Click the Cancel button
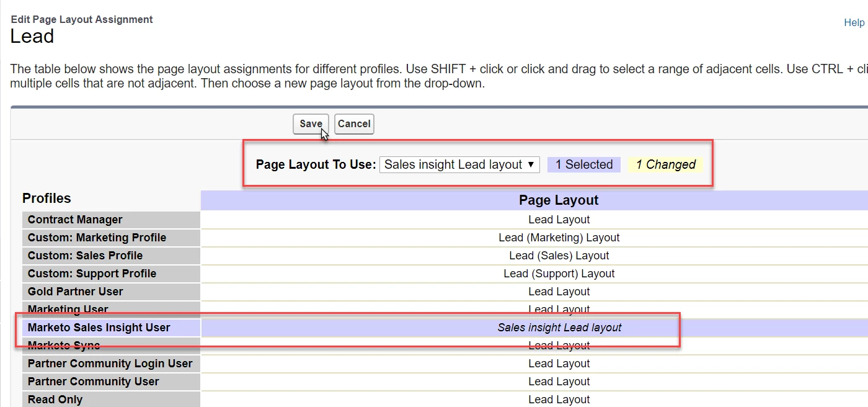Screen dimensions: 868x407 click(x=354, y=123)
